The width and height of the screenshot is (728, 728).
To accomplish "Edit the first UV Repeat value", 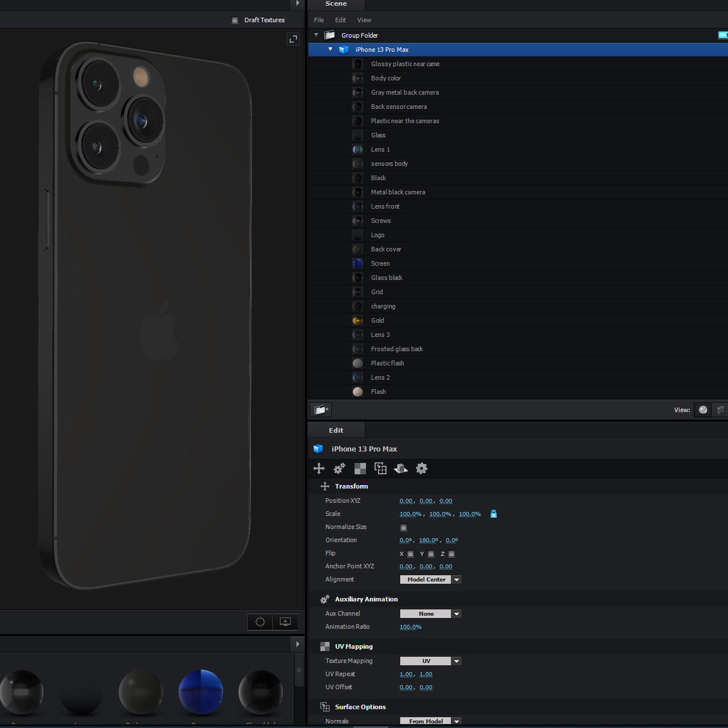I will [x=406, y=674].
